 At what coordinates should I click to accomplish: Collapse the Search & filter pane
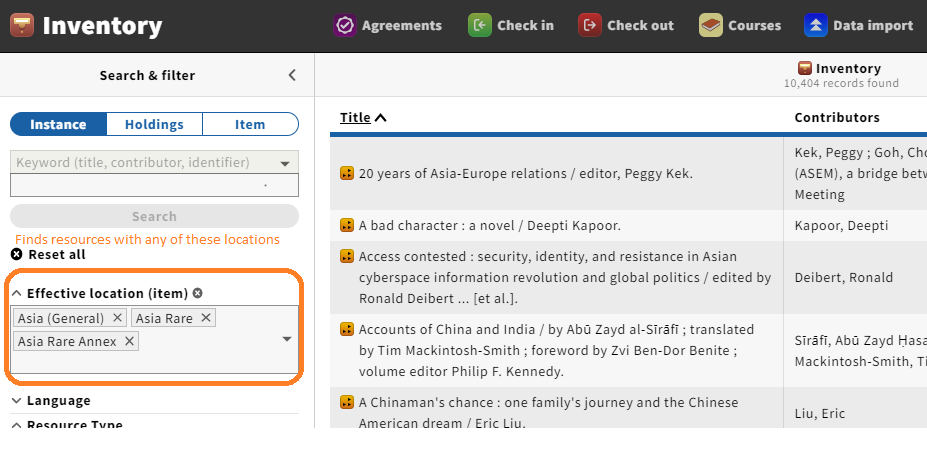tap(292, 75)
